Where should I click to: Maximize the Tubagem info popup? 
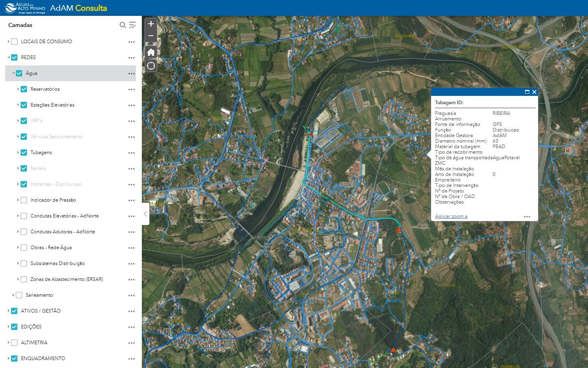coord(527,92)
